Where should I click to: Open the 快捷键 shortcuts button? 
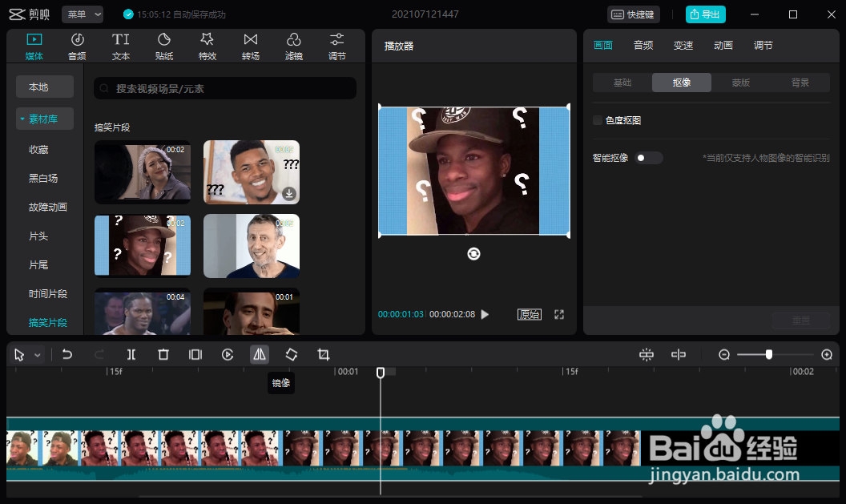634,14
